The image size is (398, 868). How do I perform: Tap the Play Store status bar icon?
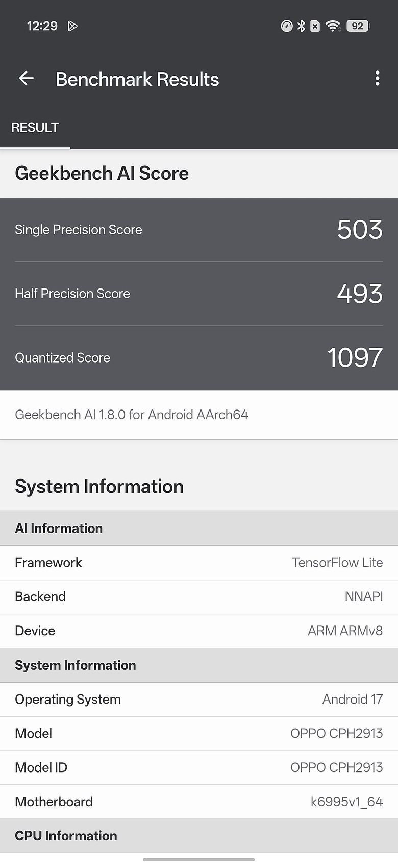72,26
